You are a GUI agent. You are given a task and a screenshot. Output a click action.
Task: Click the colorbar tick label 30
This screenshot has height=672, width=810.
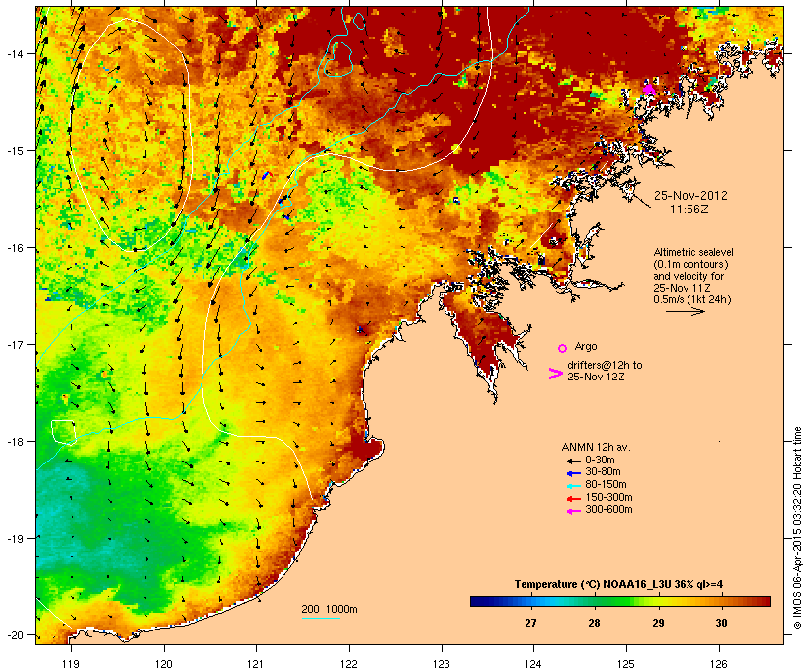(x=721, y=623)
